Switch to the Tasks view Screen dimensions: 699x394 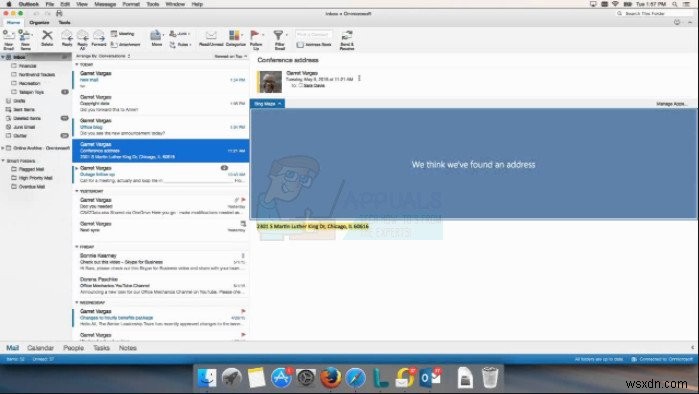pyautogui.click(x=101, y=348)
